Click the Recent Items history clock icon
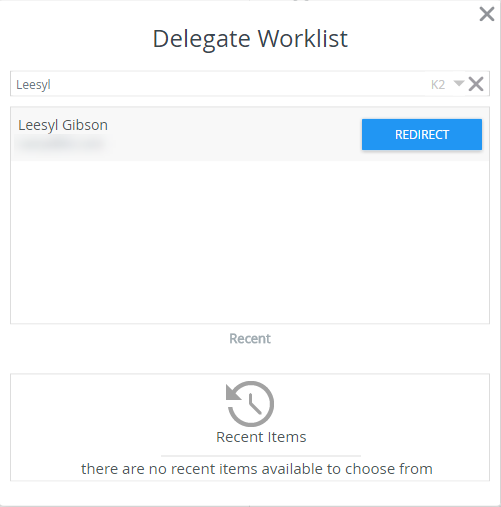The height and width of the screenshot is (507, 501). point(250,404)
